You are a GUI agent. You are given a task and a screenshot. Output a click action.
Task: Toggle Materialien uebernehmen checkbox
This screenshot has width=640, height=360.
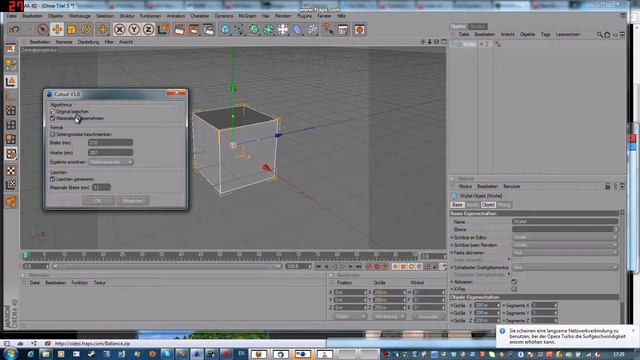pos(52,118)
